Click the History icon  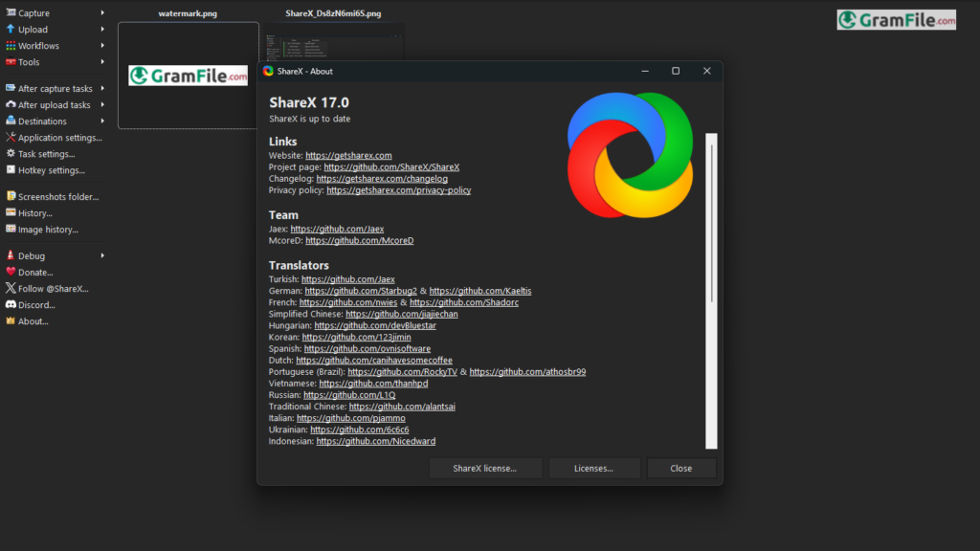click(11, 212)
